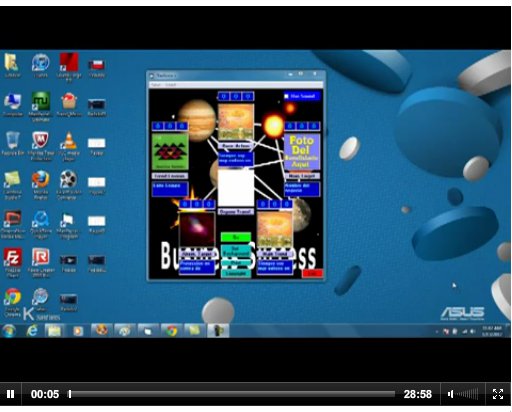Viewport: 512px width, 412px height.
Task: Launch the red R-logo desktop shortcut
Action: point(41,262)
